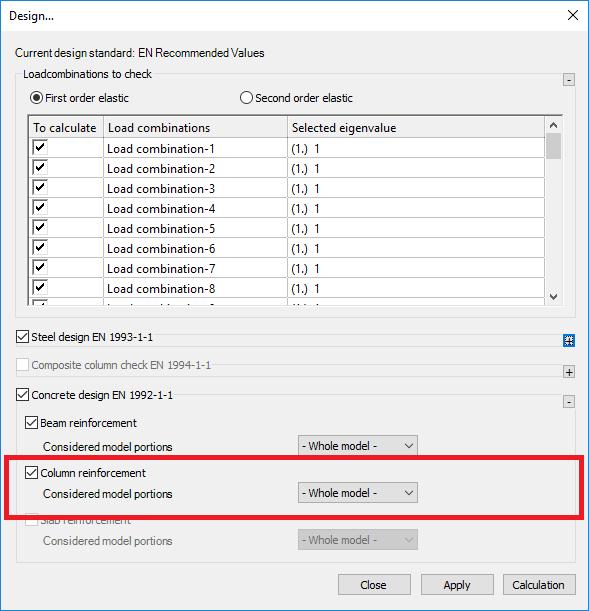Viewport: 589px width, 611px height.
Task: Toggle the Load combination-7 checkbox
Action: point(40,268)
